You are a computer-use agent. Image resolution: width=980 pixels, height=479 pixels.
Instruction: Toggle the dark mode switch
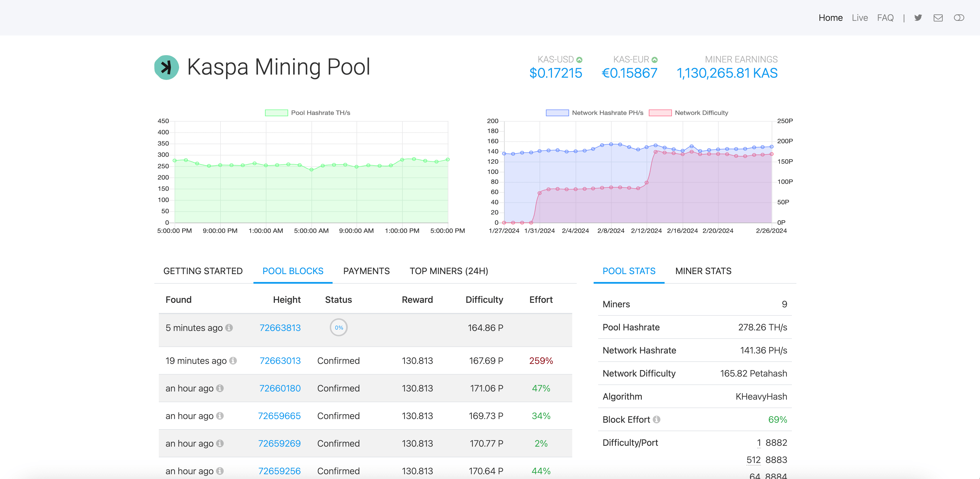(959, 17)
